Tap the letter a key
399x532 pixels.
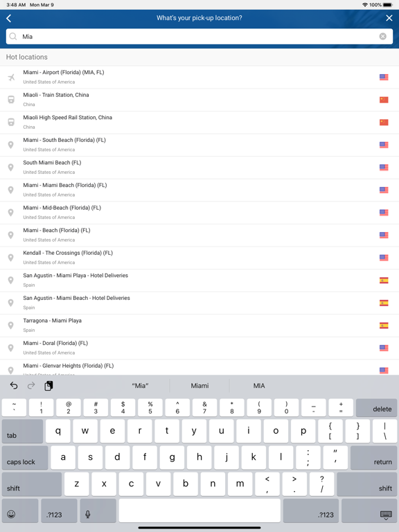[x=63, y=458]
